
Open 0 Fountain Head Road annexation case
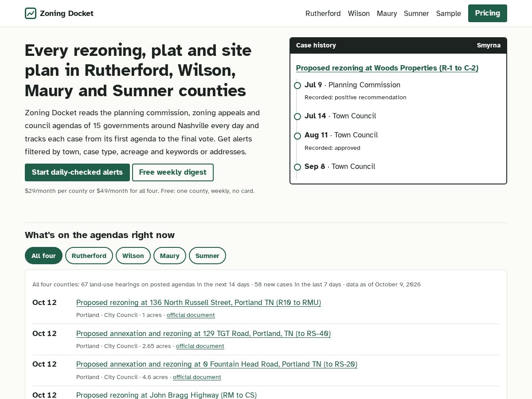(x=217, y=364)
